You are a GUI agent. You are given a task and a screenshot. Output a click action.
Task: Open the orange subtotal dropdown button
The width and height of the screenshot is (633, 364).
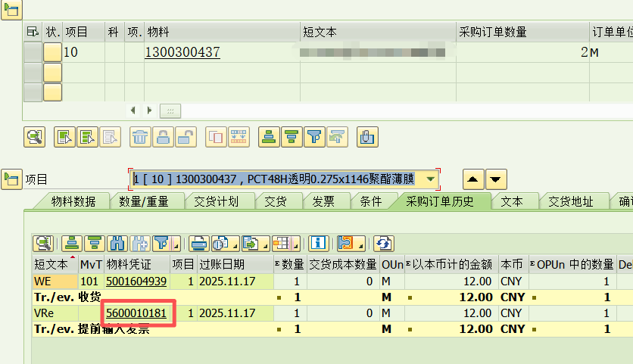(351, 244)
